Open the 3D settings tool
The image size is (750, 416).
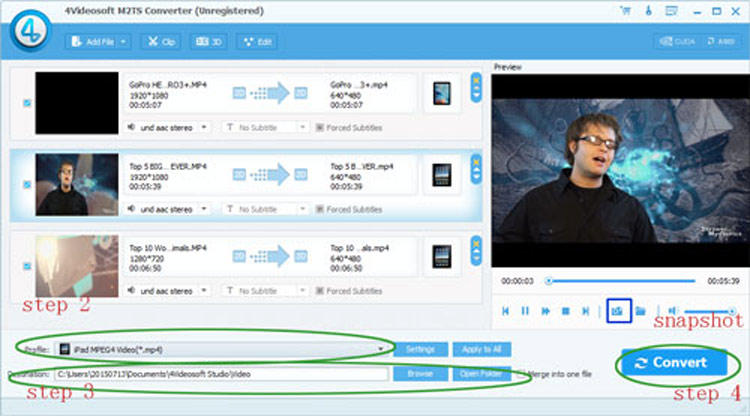click(x=209, y=42)
